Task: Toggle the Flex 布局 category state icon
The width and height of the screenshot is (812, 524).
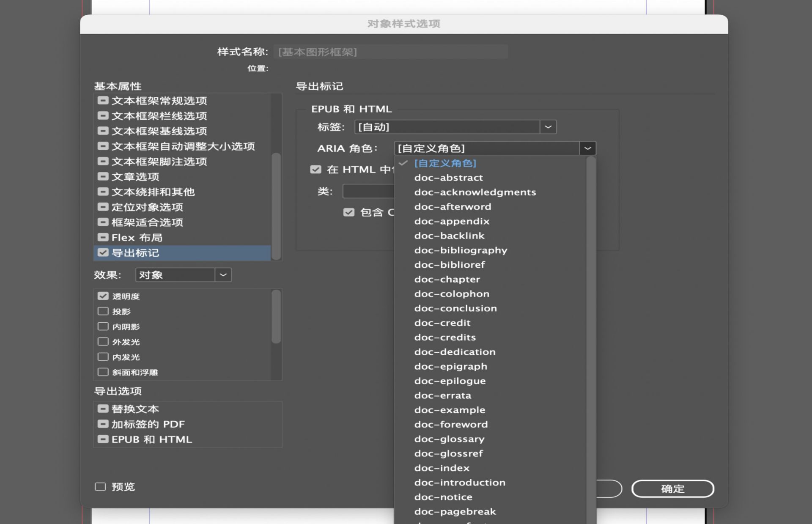Action: click(103, 237)
